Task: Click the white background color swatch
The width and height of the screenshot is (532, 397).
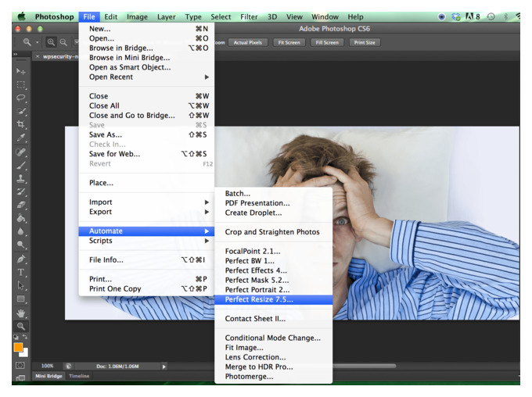Action: click(25, 353)
